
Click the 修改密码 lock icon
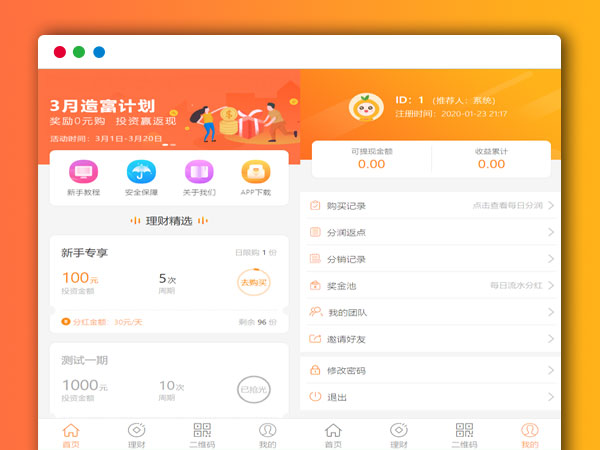pos(315,370)
